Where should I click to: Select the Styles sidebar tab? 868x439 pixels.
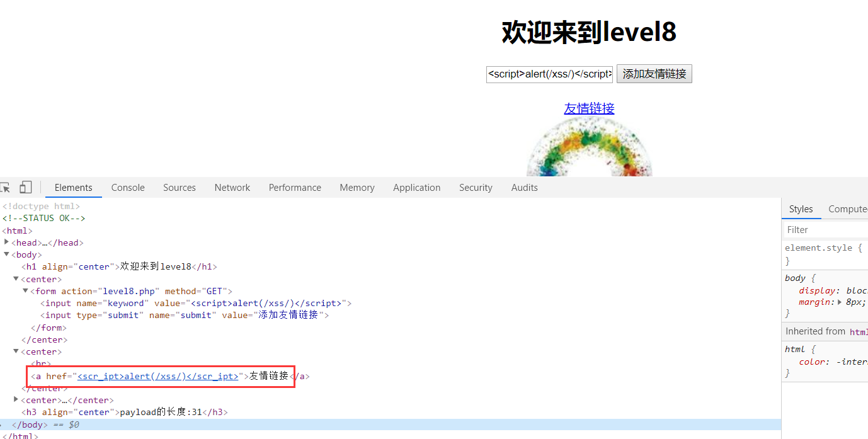click(x=801, y=209)
